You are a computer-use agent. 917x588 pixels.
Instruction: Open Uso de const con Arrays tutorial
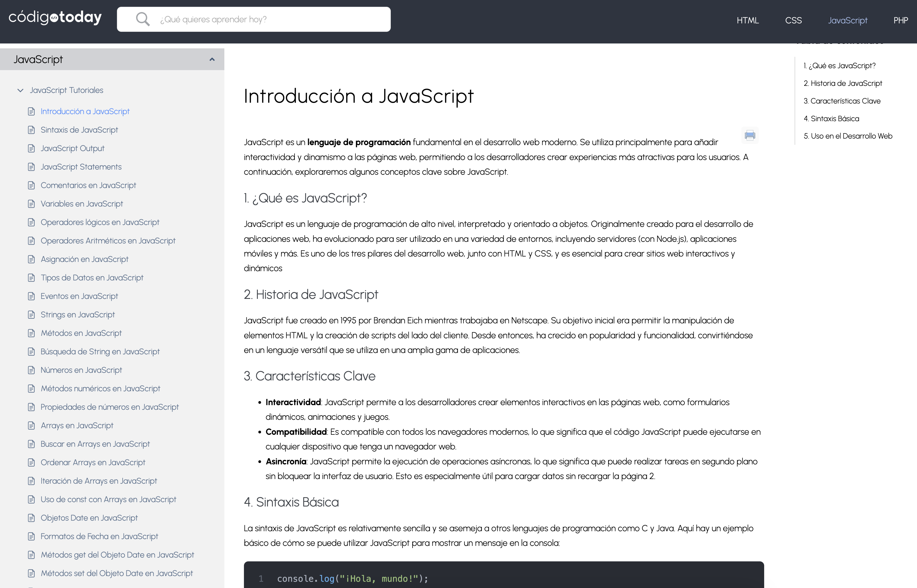tap(108, 499)
